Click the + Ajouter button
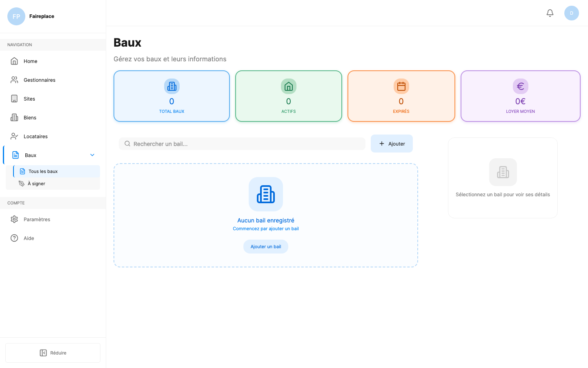The image size is (588, 368). (392, 143)
